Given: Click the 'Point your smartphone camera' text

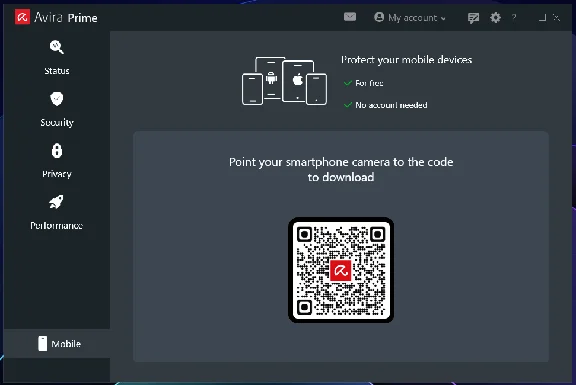Looking at the screenshot, I should coord(341,169).
